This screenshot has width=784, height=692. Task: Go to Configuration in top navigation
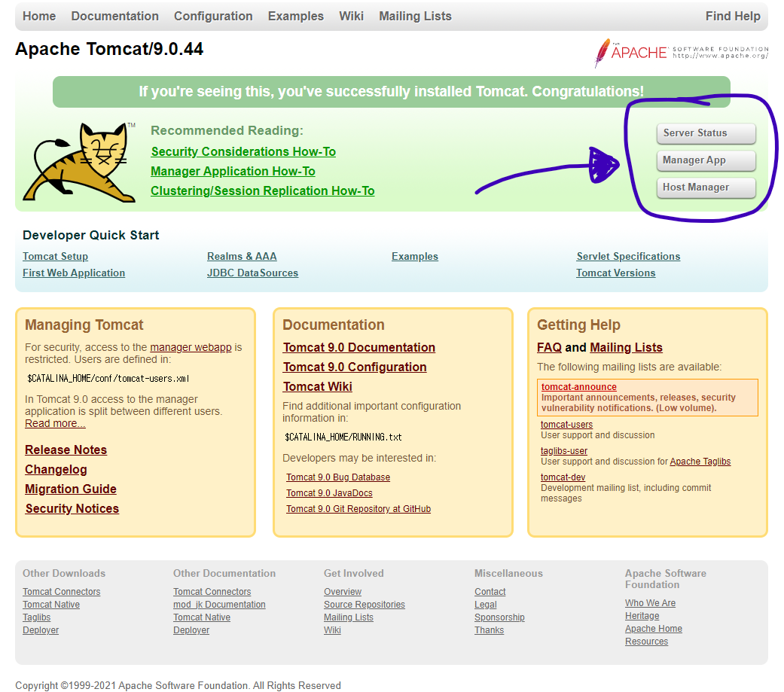pyautogui.click(x=213, y=16)
